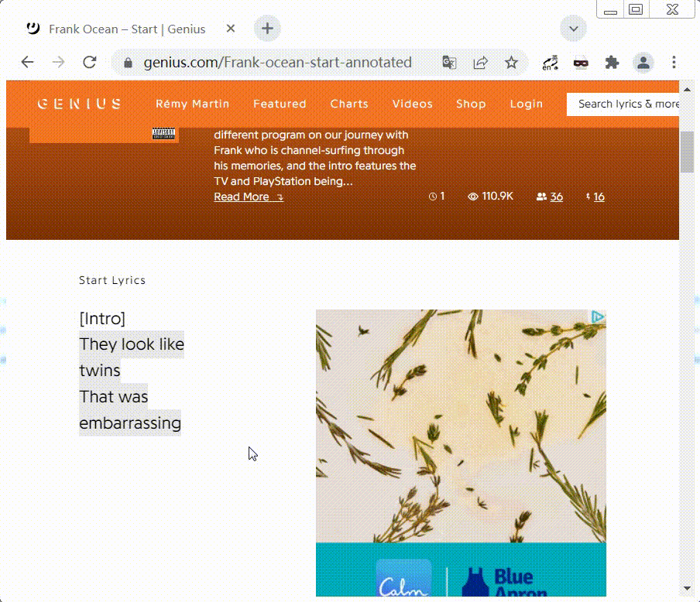Viewport: 700px width, 602px height.
Task: Click the masked-face extension icon
Action: 581,63
